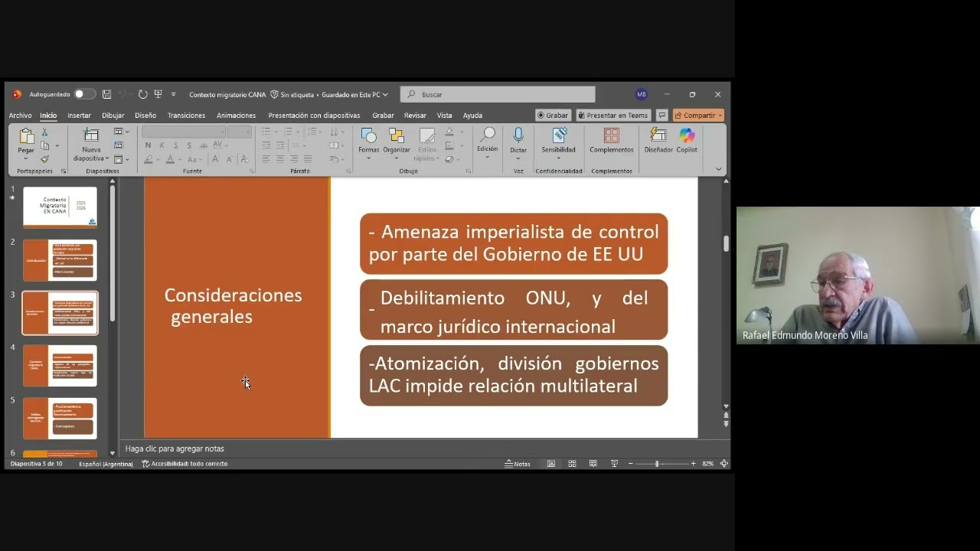Switch to slide sorter view in status bar
Viewport: 980px width, 551px height.
point(572,464)
